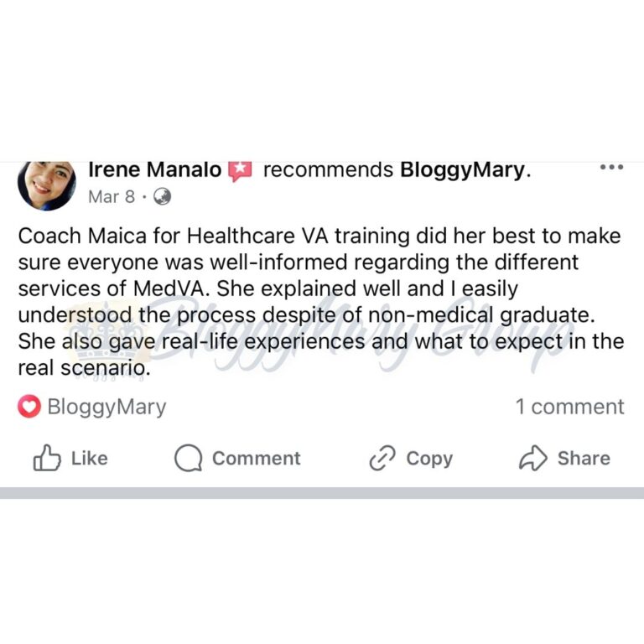Click the public globe privacy icon
Screen dimensions: 644x644
[x=163, y=197]
